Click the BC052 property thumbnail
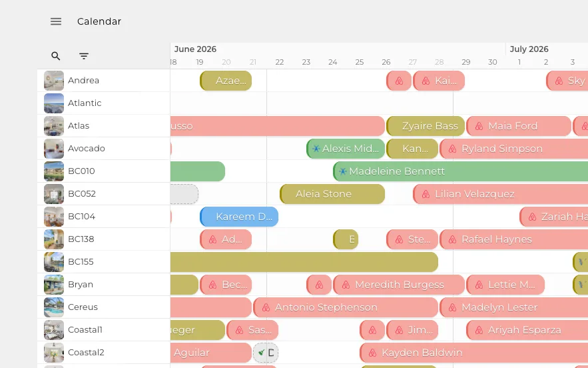The width and height of the screenshot is (588, 368). click(x=54, y=194)
